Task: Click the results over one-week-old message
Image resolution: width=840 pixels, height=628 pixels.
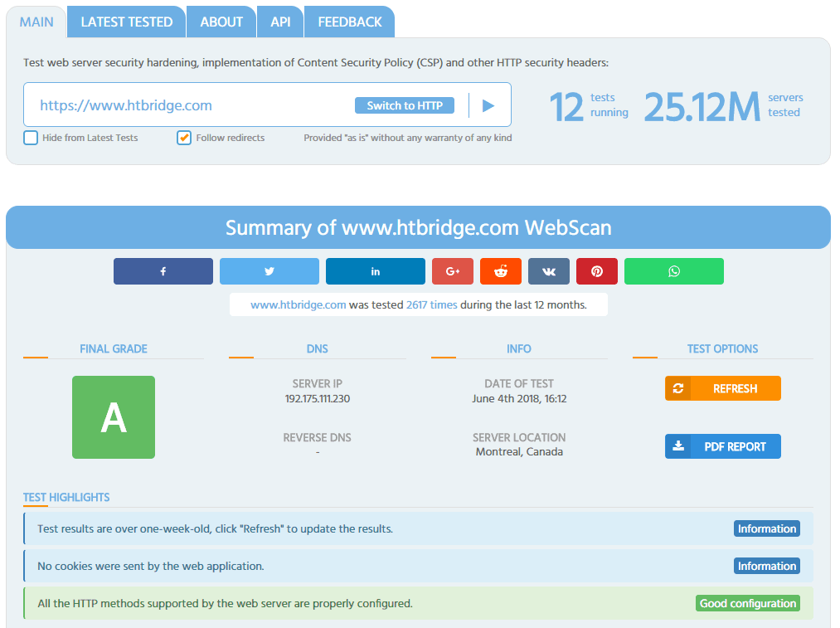Action: [216, 529]
